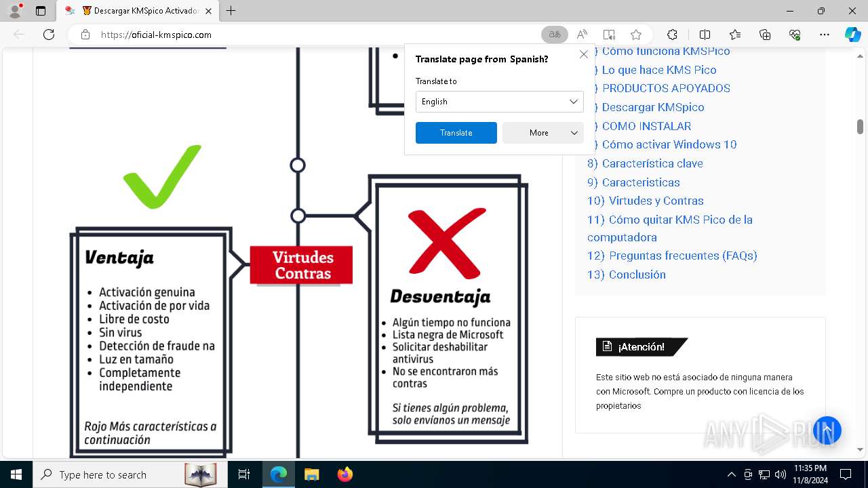Open the Copilot sidebar
The height and width of the screenshot is (488, 868).
point(852,35)
